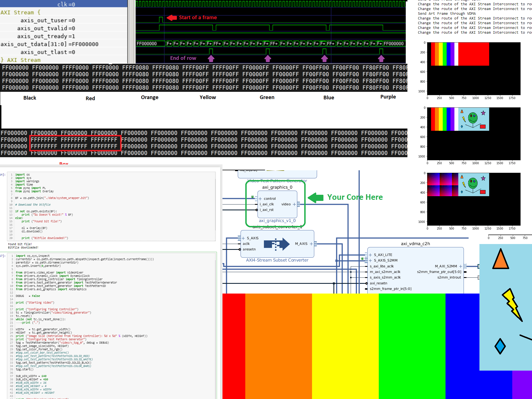Toggle the axi_resetn pin on axi_vdma_c2h
The height and width of the screenshot is (399, 532).
[367, 283]
